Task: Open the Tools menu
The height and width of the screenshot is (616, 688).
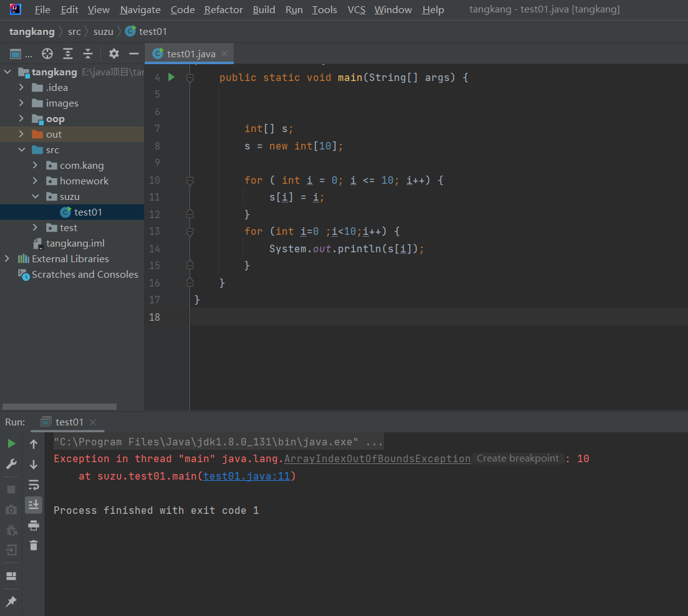Action: click(x=324, y=9)
